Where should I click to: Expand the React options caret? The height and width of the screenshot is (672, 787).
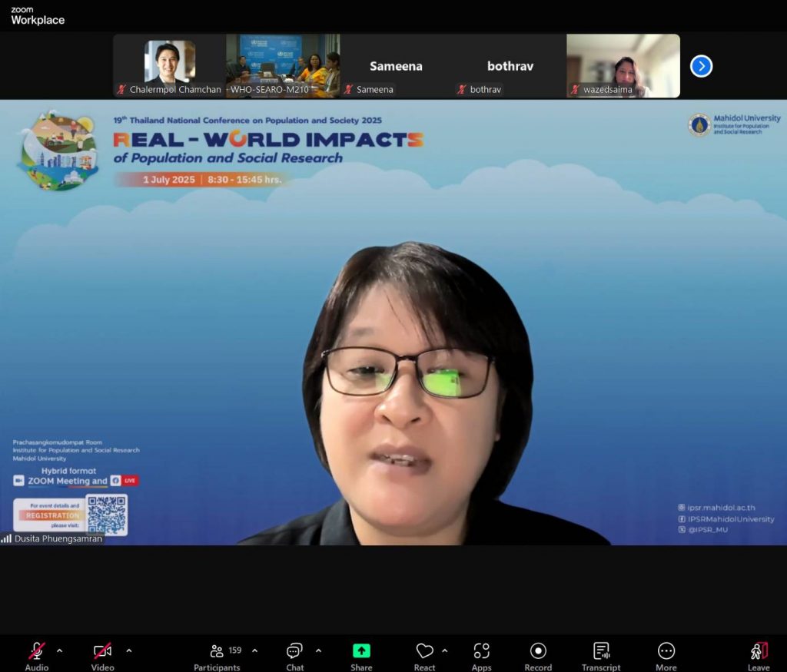[x=445, y=650]
